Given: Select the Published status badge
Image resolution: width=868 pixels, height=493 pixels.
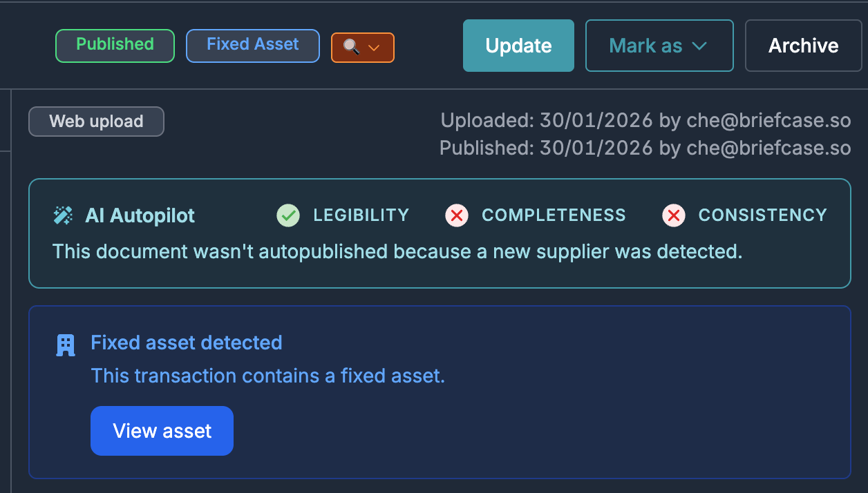Looking at the screenshot, I should tap(115, 46).
